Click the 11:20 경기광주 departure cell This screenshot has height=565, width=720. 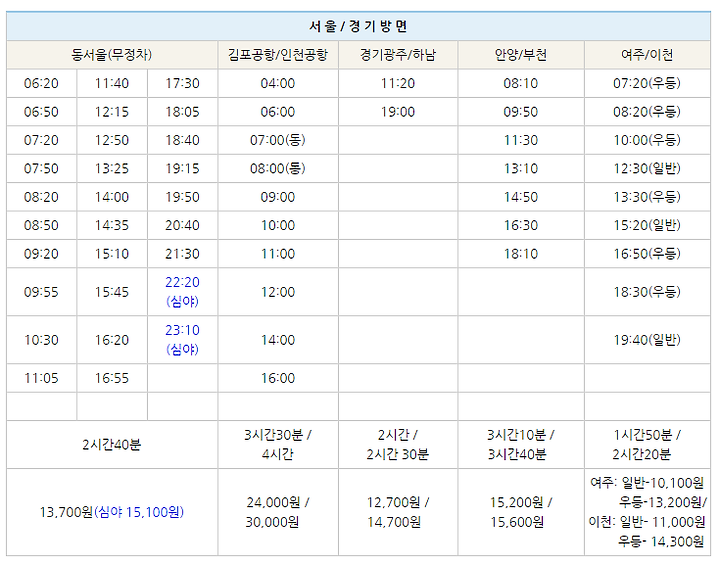pos(398,83)
